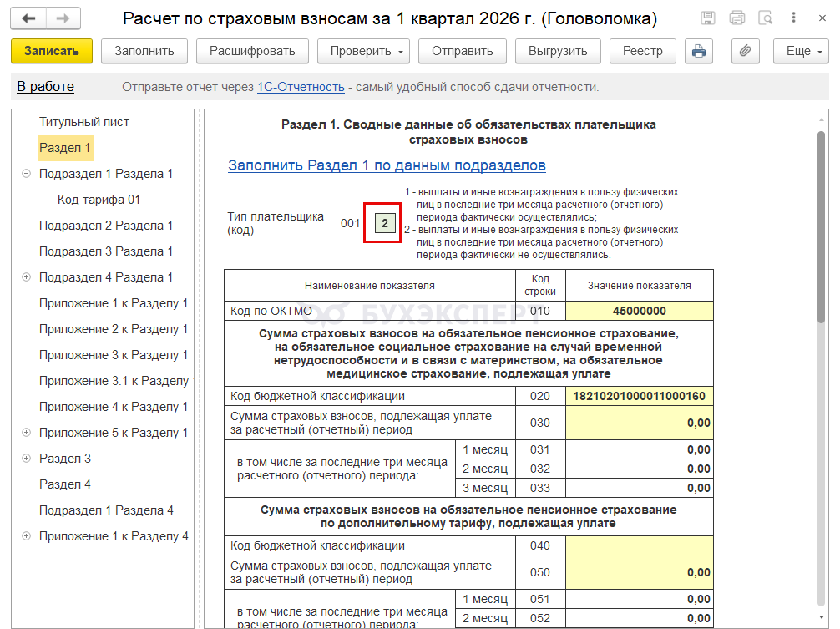The height and width of the screenshot is (629, 840).
Task: Click the blue printer toolbar button
Action: pyautogui.click(x=699, y=51)
